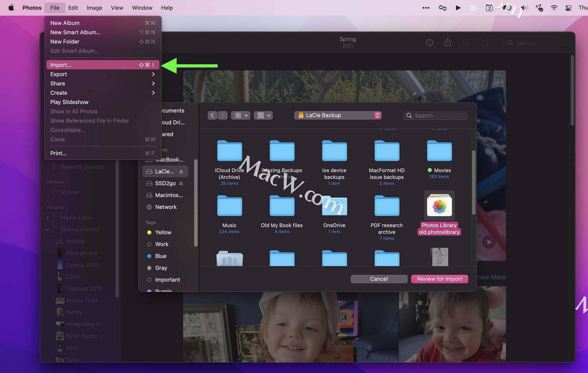Click the file dialog Search field
This screenshot has height=373, width=588.
(435, 115)
